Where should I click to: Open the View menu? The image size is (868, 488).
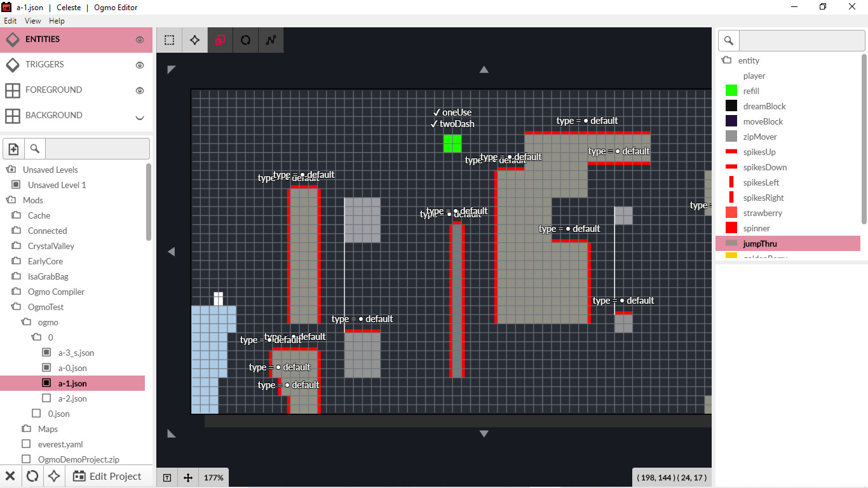(x=32, y=20)
